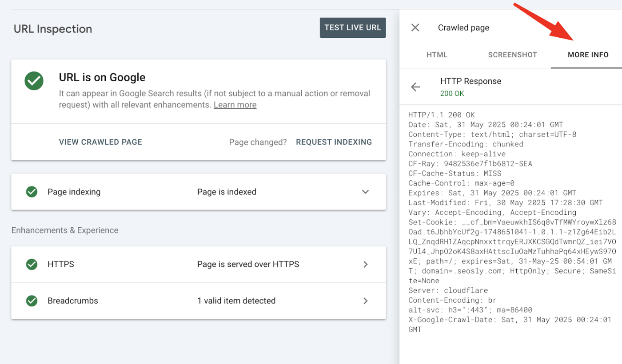Open the Learn more link
The height and width of the screenshot is (364, 622).
235,105
